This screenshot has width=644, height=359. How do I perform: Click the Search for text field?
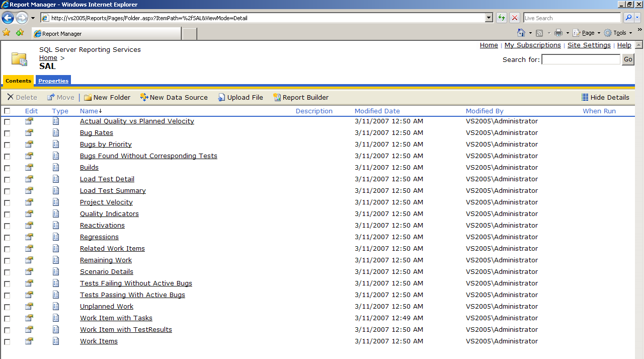click(581, 59)
